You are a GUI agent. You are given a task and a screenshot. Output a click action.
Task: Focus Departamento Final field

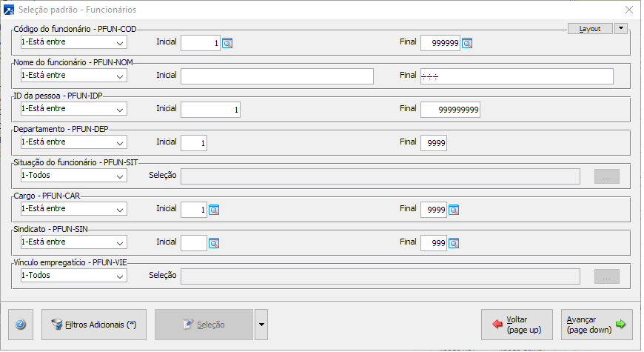(x=434, y=143)
